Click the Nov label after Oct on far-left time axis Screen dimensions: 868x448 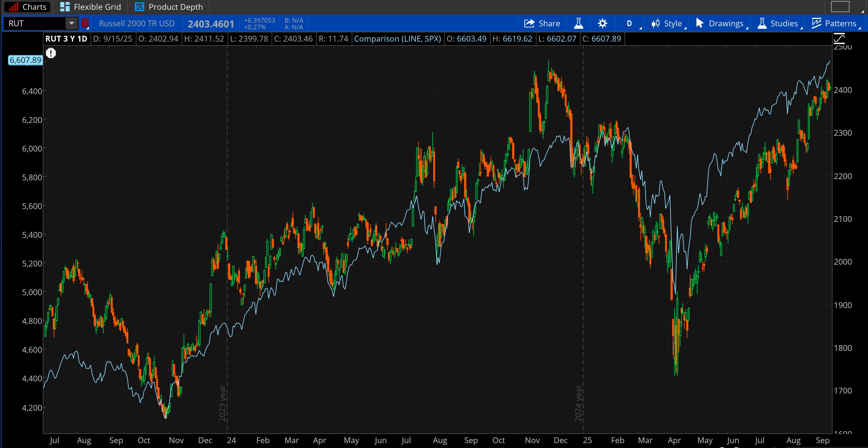click(x=176, y=440)
